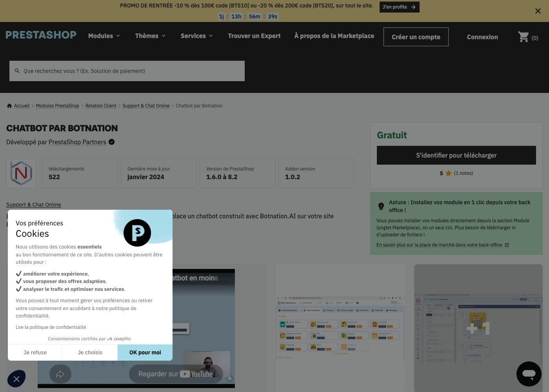Open À propos de la Marketplace
Screen dimensions: 549x392
coord(334,36)
